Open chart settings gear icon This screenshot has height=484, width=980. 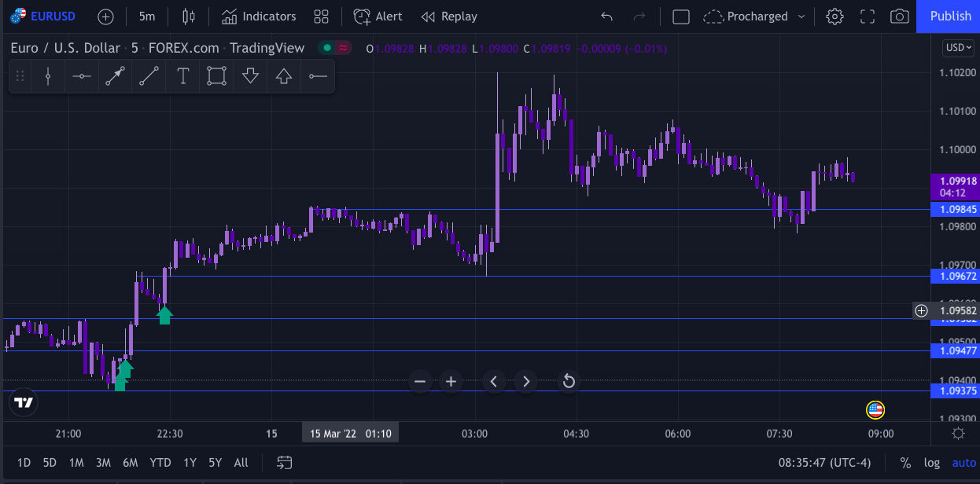coord(834,16)
